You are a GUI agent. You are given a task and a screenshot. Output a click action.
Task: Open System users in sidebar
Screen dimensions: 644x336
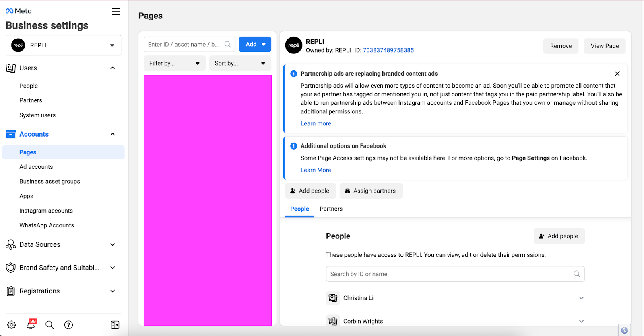(x=37, y=115)
